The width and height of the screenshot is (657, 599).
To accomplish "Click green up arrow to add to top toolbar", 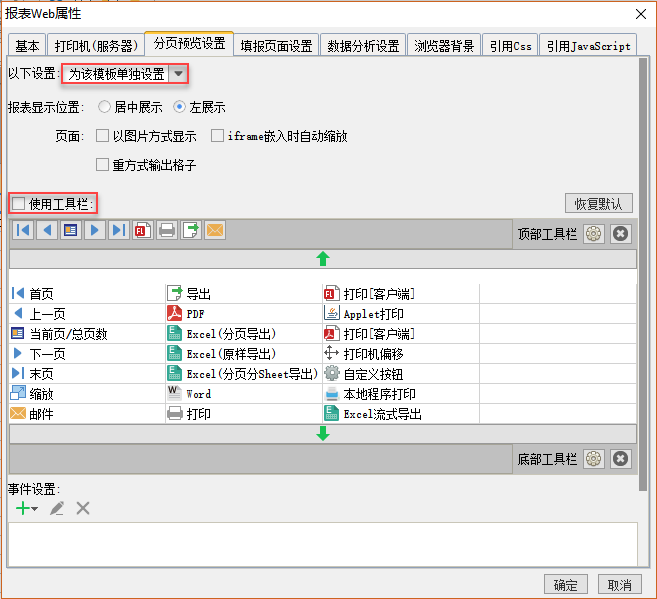I will pyautogui.click(x=323, y=258).
